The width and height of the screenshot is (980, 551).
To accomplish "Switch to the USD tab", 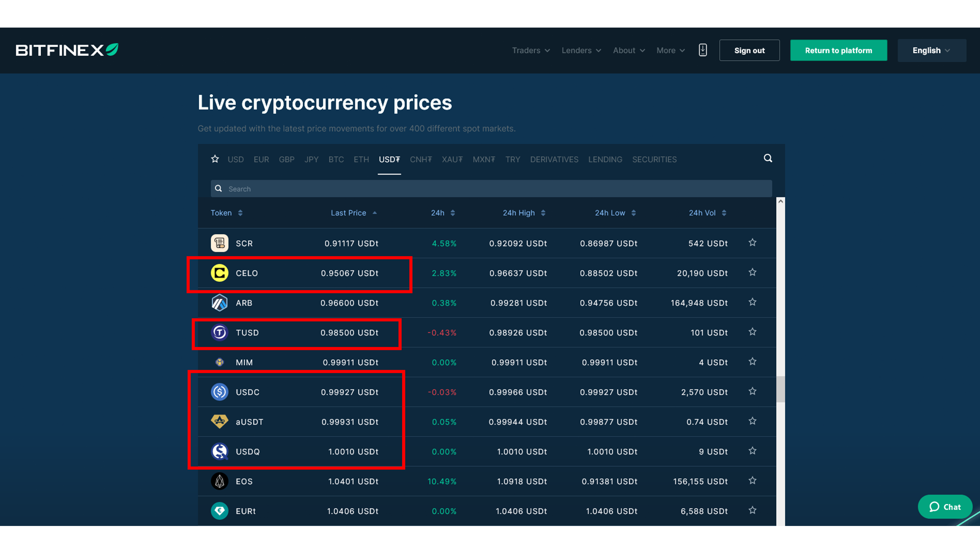I will (x=235, y=159).
